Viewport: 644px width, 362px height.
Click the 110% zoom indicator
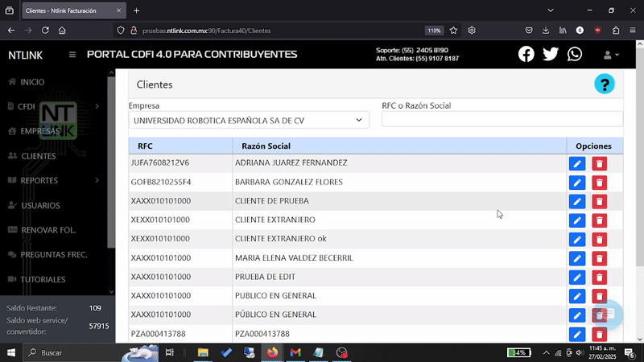pos(434,31)
